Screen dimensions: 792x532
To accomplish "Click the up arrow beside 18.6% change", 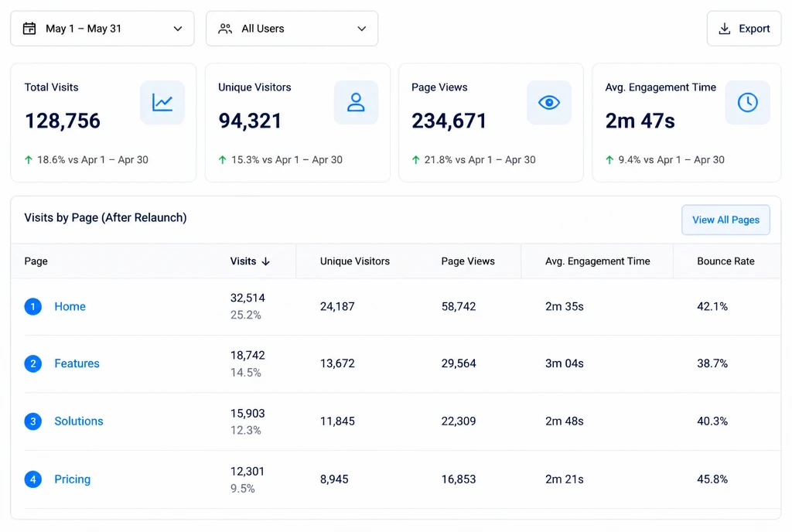I will (29, 160).
